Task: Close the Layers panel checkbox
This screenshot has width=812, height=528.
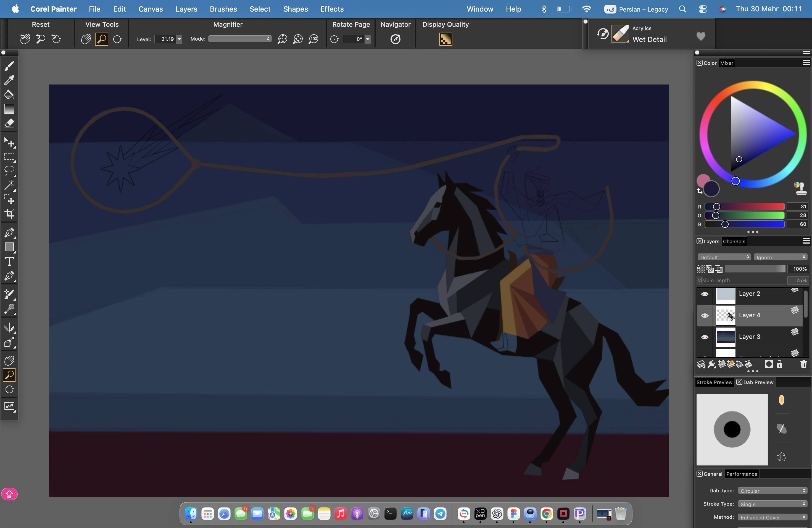Action: click(699, 241)
